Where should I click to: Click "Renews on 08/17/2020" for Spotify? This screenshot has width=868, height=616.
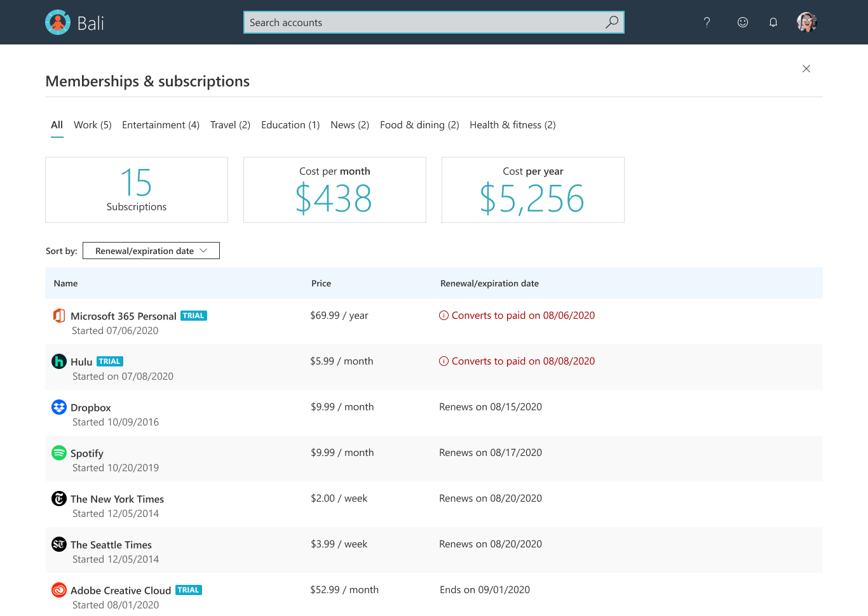[x=491, y=453]
